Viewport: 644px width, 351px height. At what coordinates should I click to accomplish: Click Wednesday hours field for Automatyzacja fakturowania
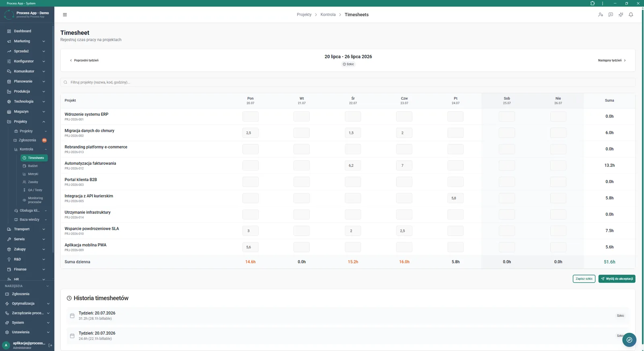coord(353,165)
